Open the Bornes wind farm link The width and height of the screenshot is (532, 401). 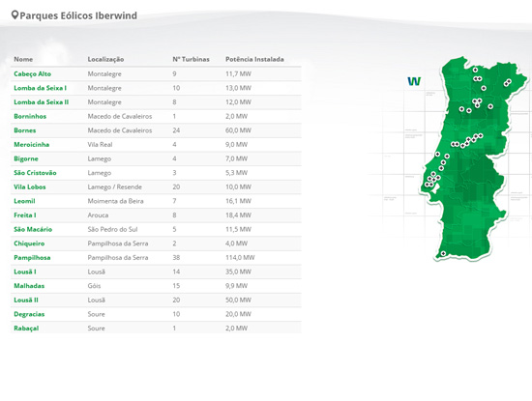tap(25, 130)
